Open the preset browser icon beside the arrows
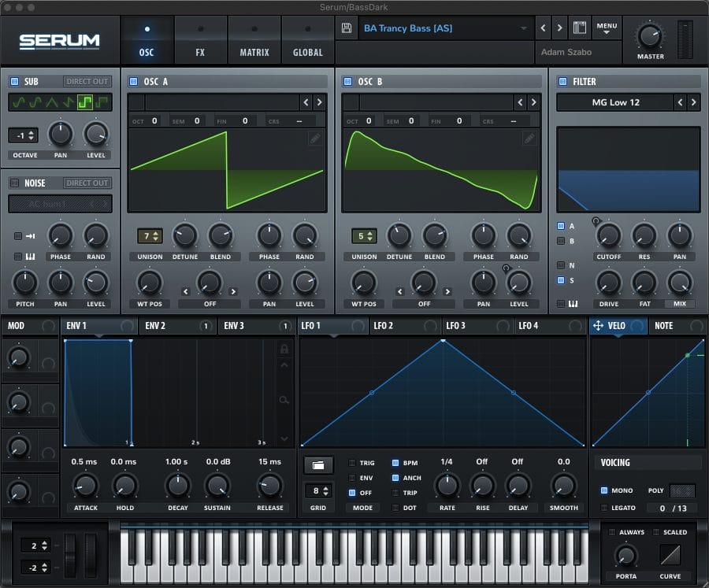Viewport: 709px width, 588px height. [581, 28]
